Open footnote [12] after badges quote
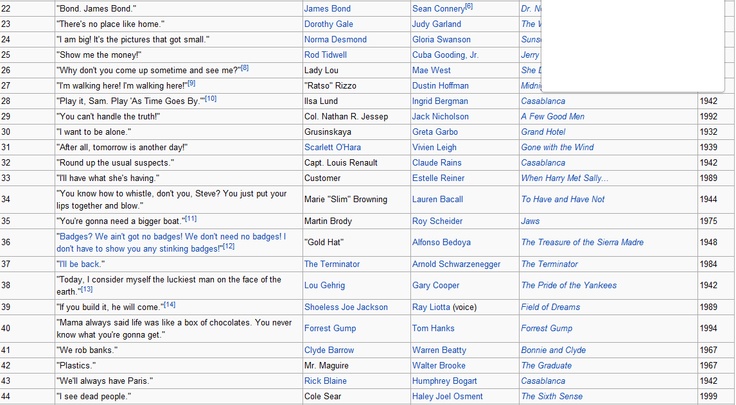The image size is (736, 405). [228, 247]
